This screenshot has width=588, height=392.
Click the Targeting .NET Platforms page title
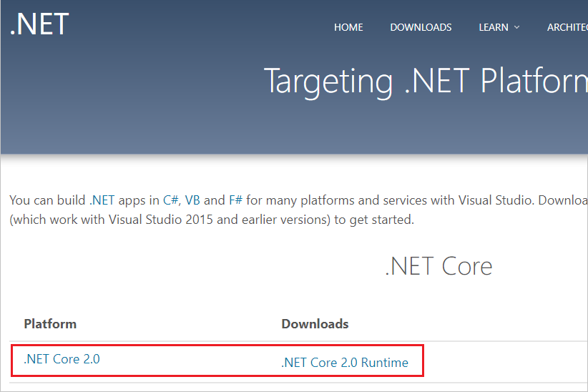coord(426,82)
